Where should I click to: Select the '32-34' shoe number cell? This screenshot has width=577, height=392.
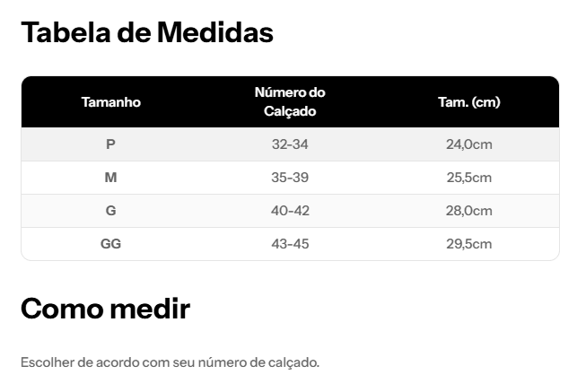290,144
